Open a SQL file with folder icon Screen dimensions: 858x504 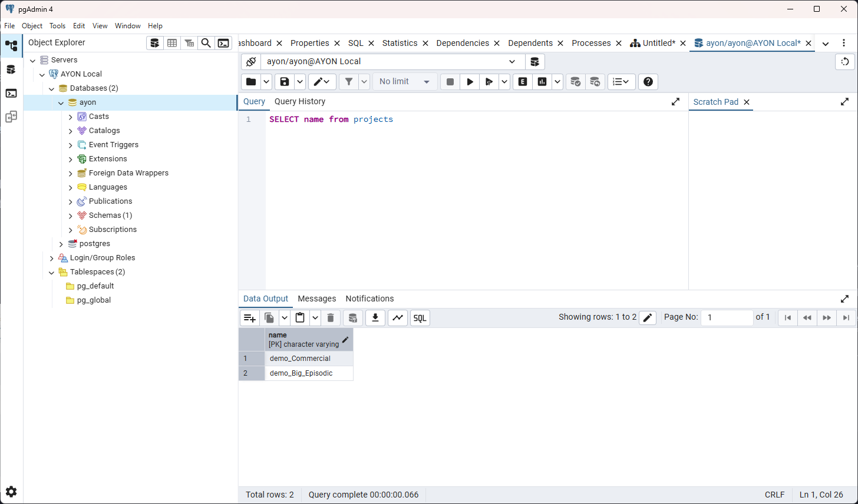(x=251, y=82)
